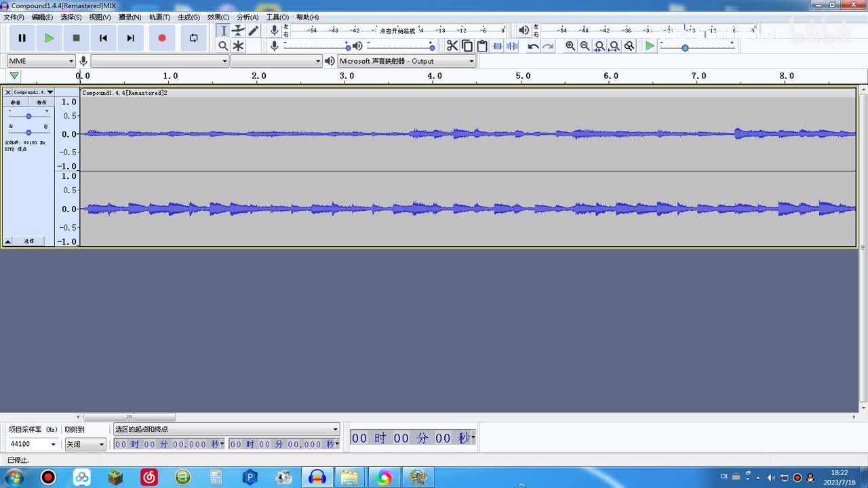Open Audacity headphones icon in taskbar
The height and width of the screenshot is (488, 868).
tap(317, 477)
